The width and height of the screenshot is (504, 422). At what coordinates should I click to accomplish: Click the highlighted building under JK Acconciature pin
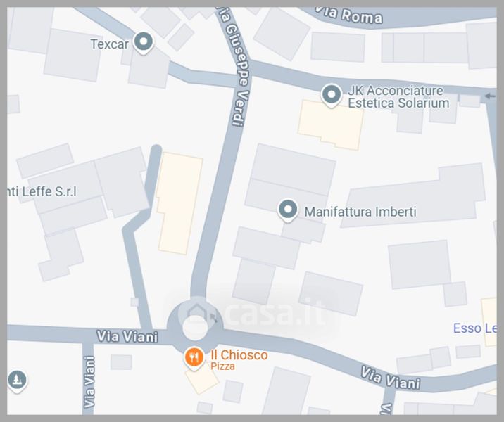(x=331, y=125)
